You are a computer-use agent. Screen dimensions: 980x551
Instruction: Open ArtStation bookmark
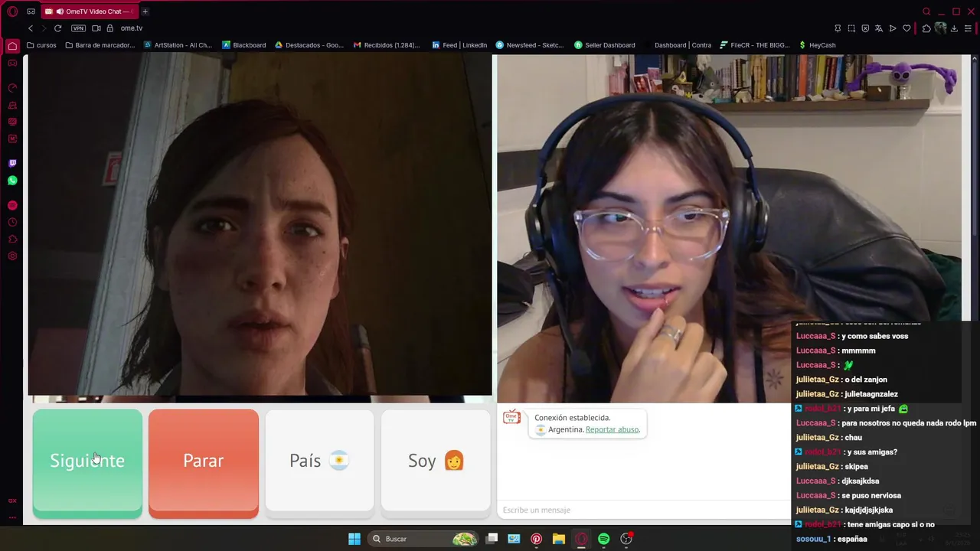(178, 45)
